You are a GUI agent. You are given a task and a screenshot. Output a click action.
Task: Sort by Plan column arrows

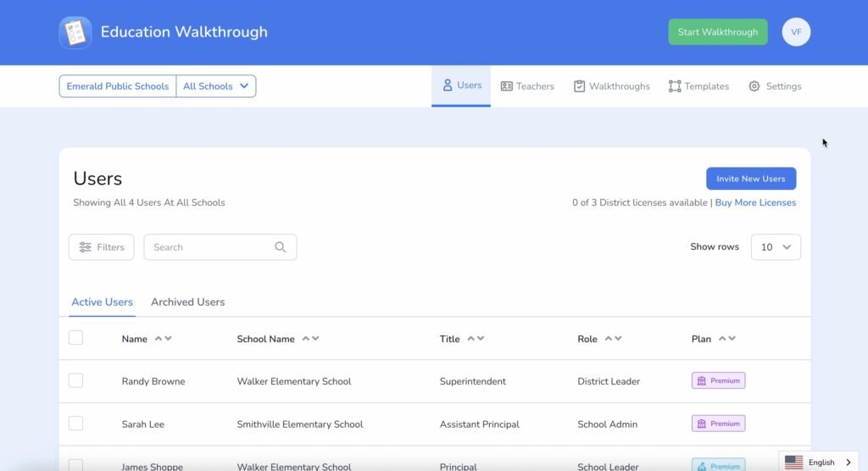coord(726,339)
